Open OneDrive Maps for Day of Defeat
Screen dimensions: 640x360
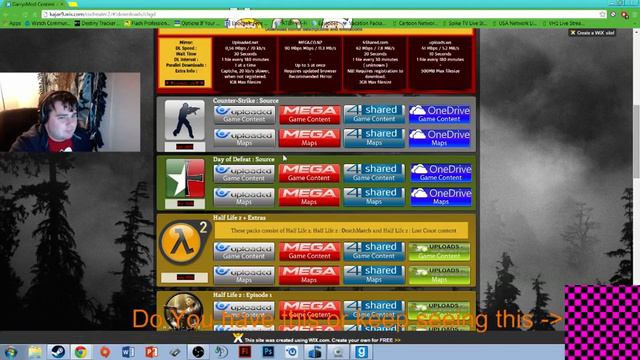point(441,197)
